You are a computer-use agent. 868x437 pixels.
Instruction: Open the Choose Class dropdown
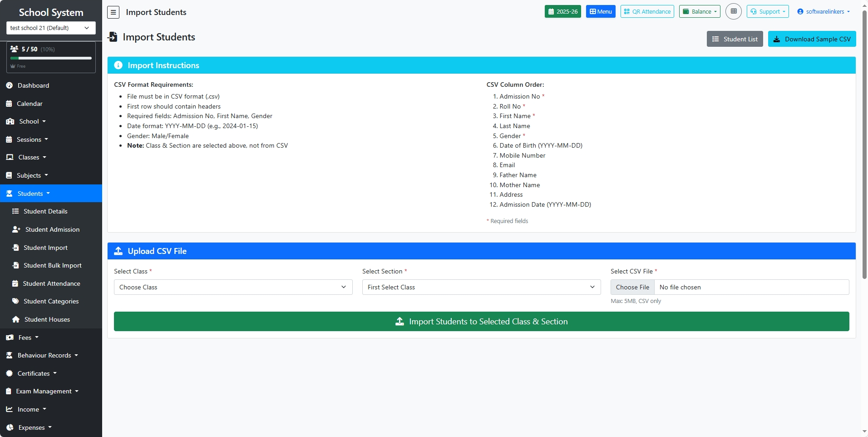click(x=233, y=287)
